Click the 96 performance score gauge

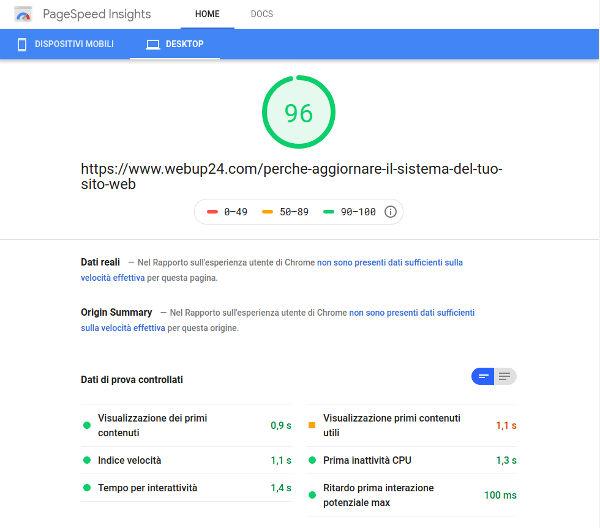[298, 112]
